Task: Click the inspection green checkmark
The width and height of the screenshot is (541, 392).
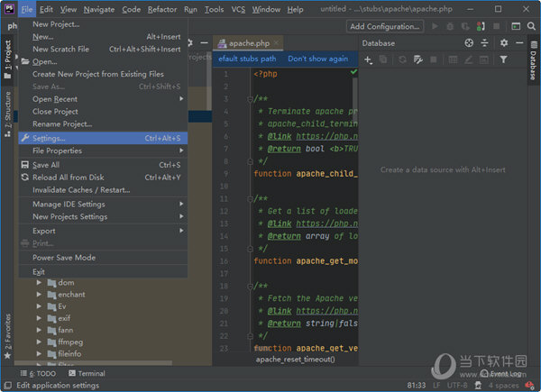Action: tap(353, 72)
